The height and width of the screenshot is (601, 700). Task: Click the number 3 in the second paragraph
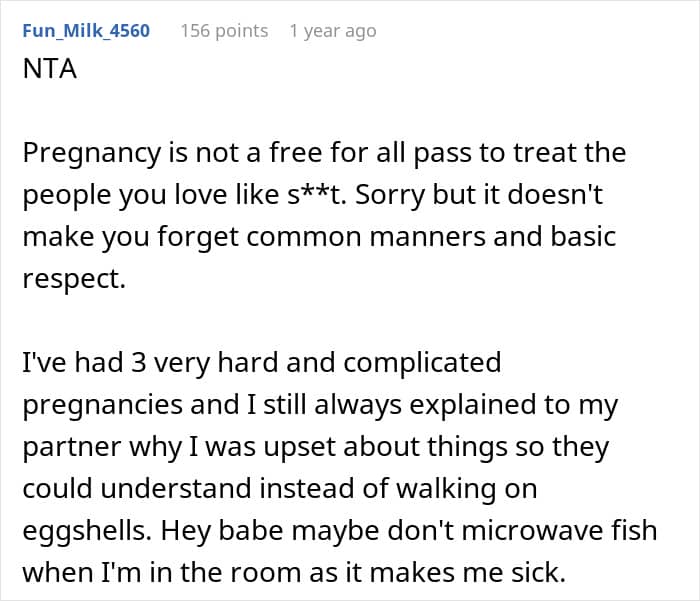click(138, 362)
